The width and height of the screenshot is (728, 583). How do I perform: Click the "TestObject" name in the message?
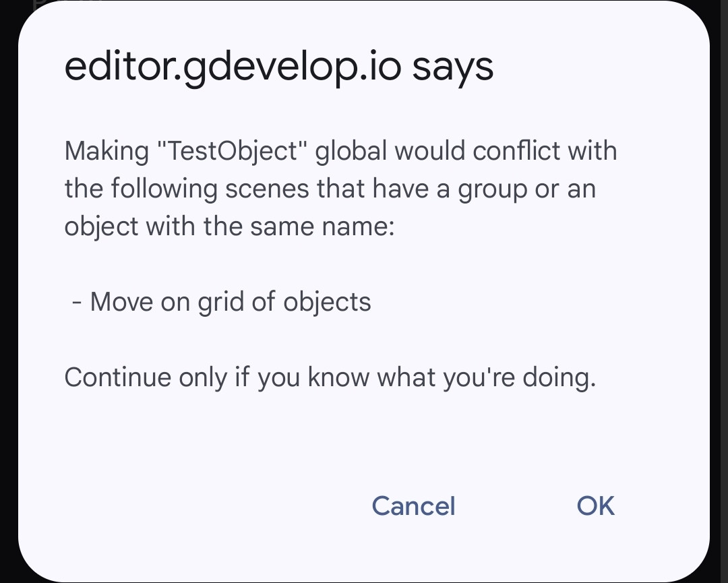pos(234,150)
